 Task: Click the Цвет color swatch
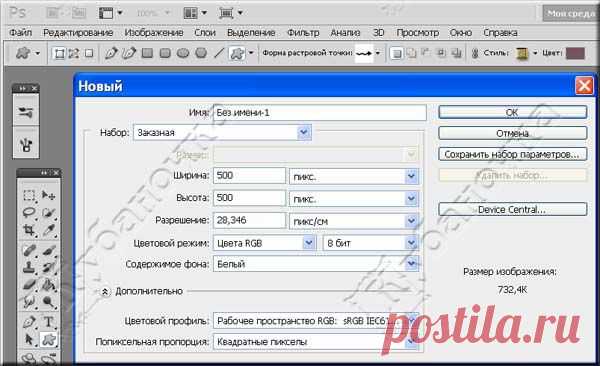tap(575, 53)
